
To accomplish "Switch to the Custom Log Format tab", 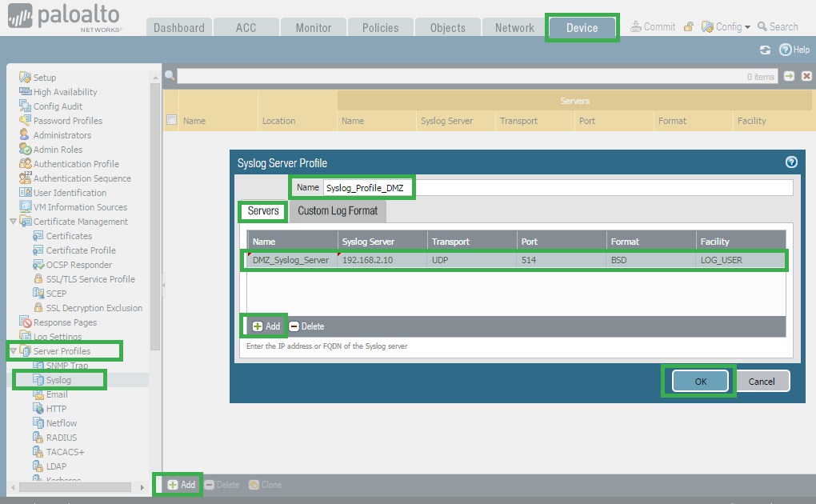I will [x=338, y=211].
